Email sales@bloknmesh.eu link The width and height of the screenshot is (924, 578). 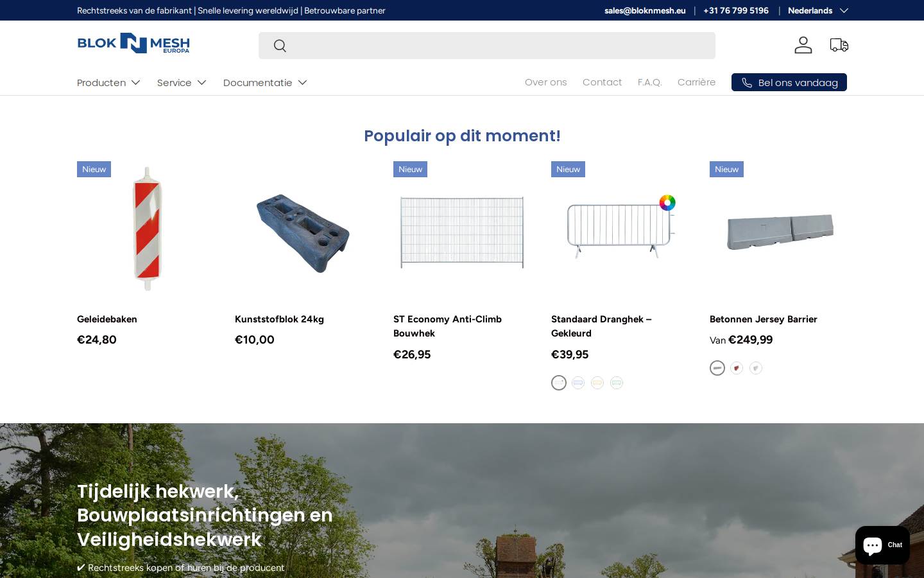pyautogui.click(x=645, y=10)
